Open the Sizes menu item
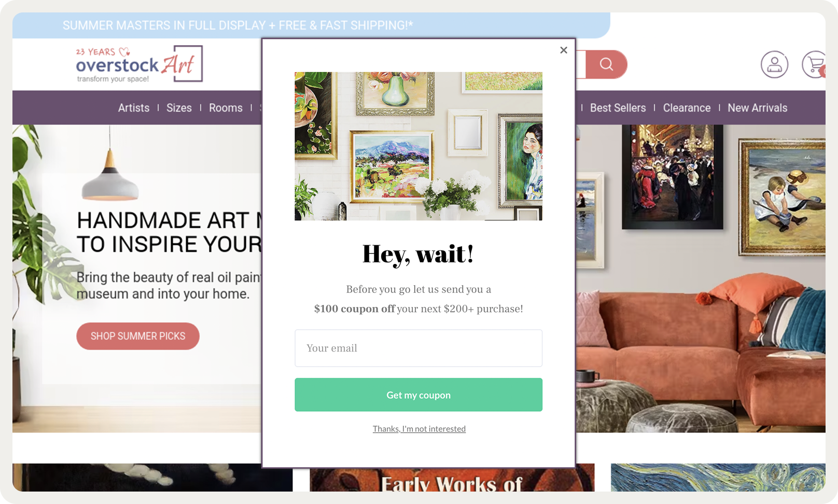Image resolution: width=838 pixels, height=504 pixels. 179,108
